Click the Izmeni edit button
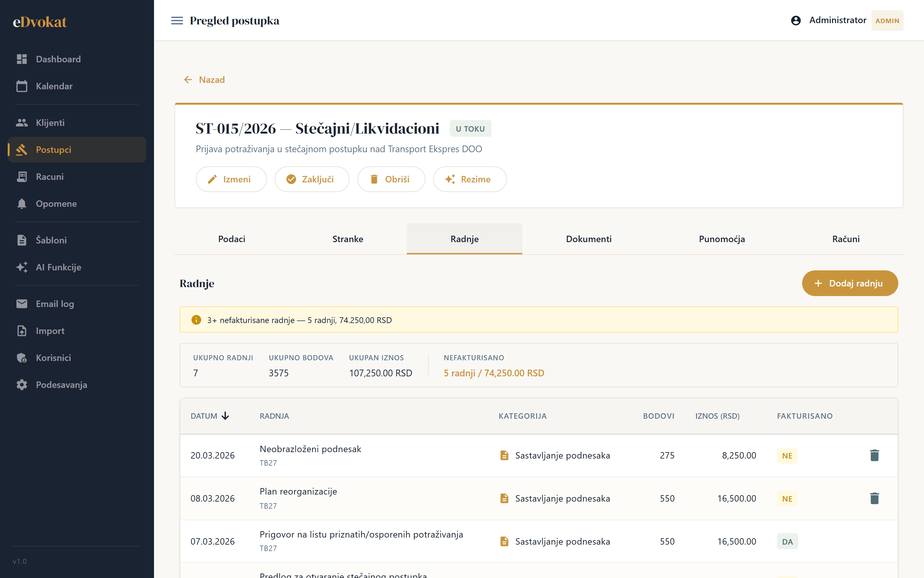 pyautogui.click(x=231, y=179)
